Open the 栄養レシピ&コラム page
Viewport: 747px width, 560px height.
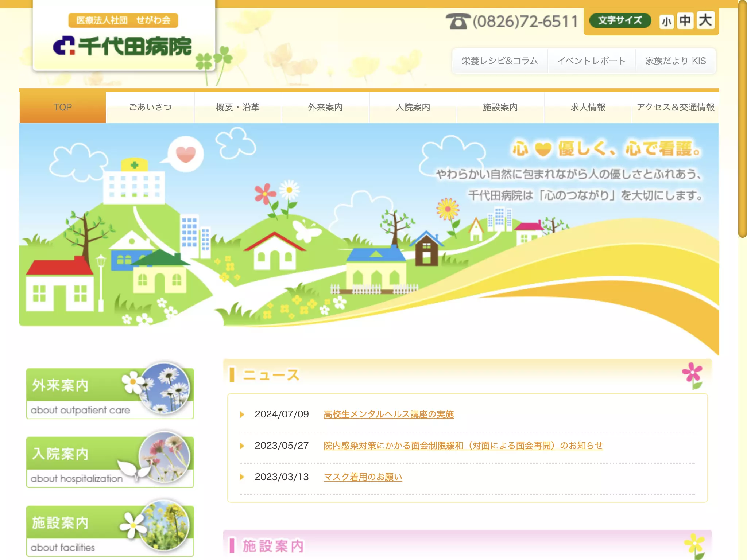500,61
